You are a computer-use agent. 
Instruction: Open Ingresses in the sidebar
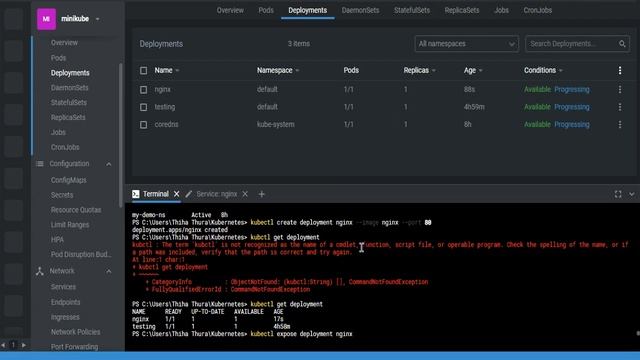[x=65, y=317]
